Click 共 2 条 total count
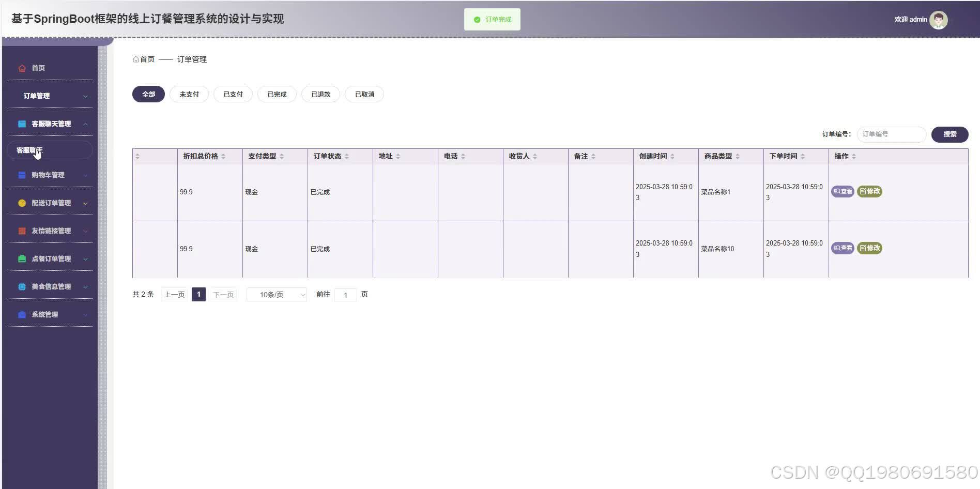Image resolution: width=980 pixels, height=489 pixels. tap(143, 295)
